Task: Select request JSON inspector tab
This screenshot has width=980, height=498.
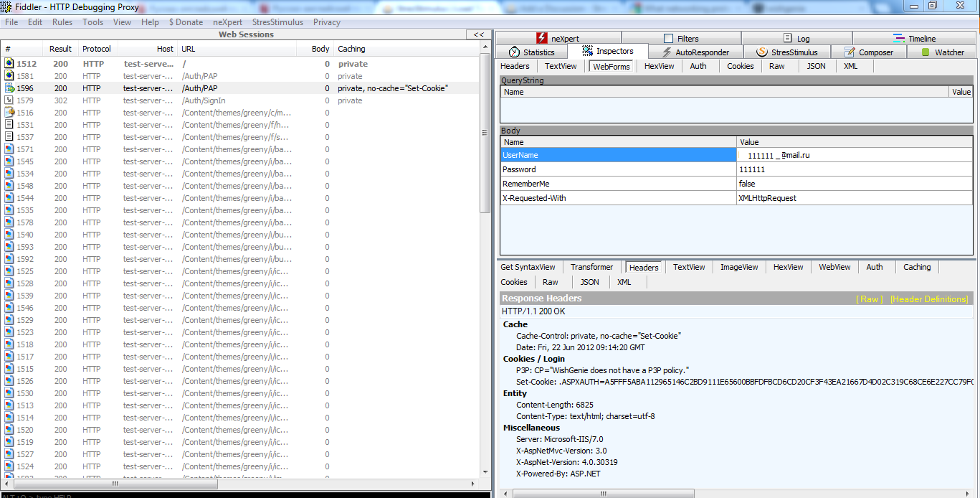Action: (x=817, y=66)
